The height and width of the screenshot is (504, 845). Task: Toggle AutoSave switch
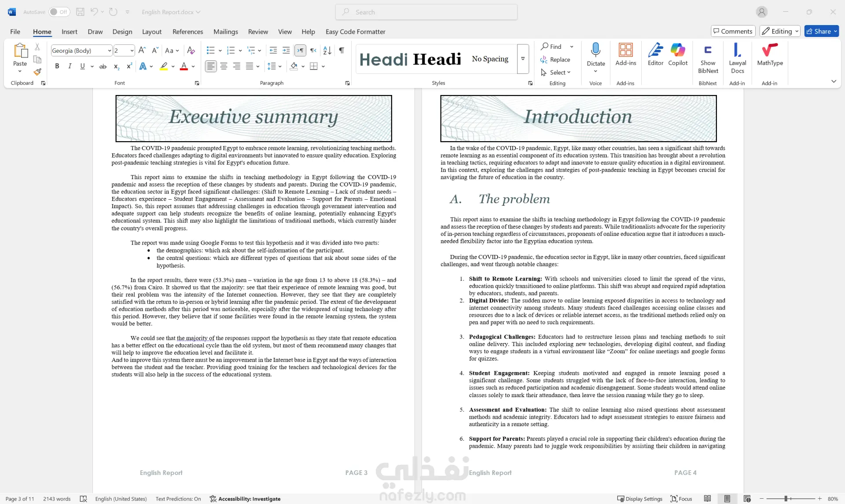point(59,12)
